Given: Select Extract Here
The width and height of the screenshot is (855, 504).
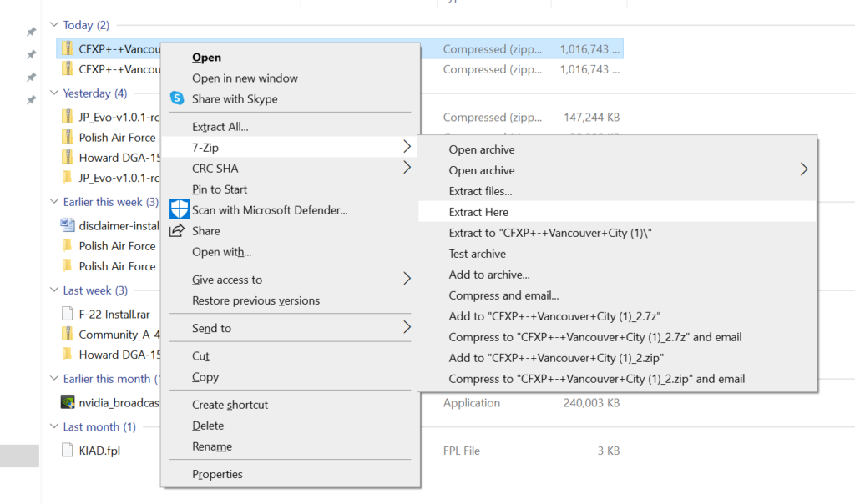Looking at the screenshot, I should 617,212.
